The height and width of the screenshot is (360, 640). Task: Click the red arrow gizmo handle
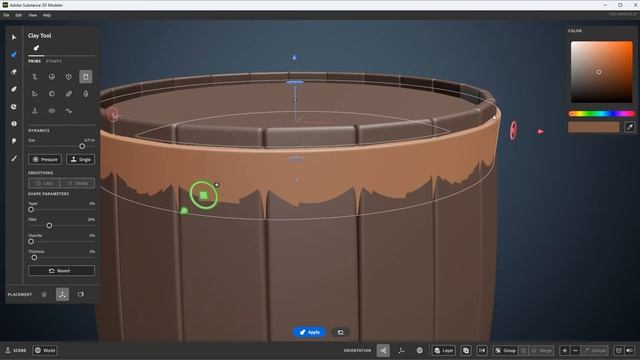(540, 131)
